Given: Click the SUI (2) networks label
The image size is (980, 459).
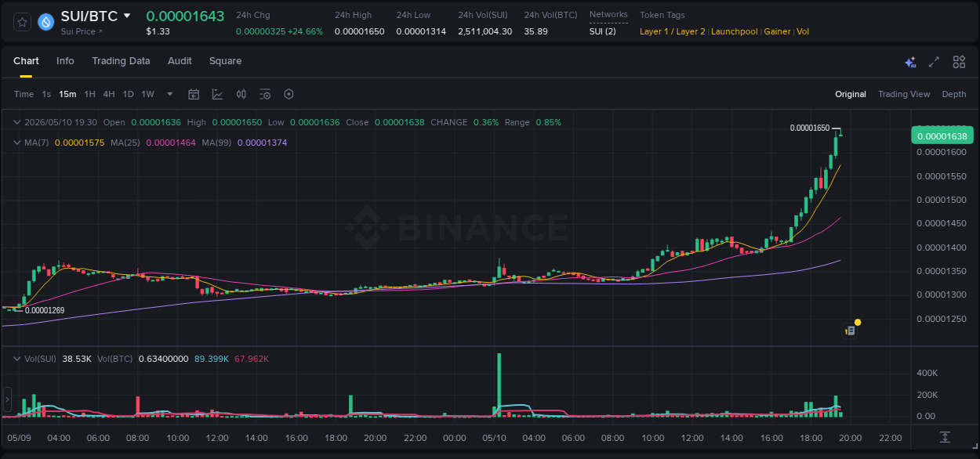Looking at the screenshot, I should 603,31.
